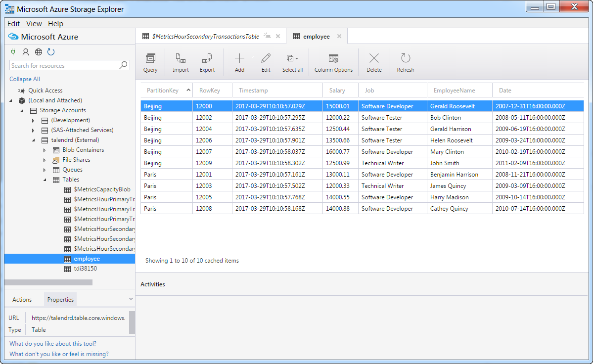This screenshot has width=593, height=364.
Task: Click the Export toolbar icon
Action: pyautogui.click(x=207, y=62)
